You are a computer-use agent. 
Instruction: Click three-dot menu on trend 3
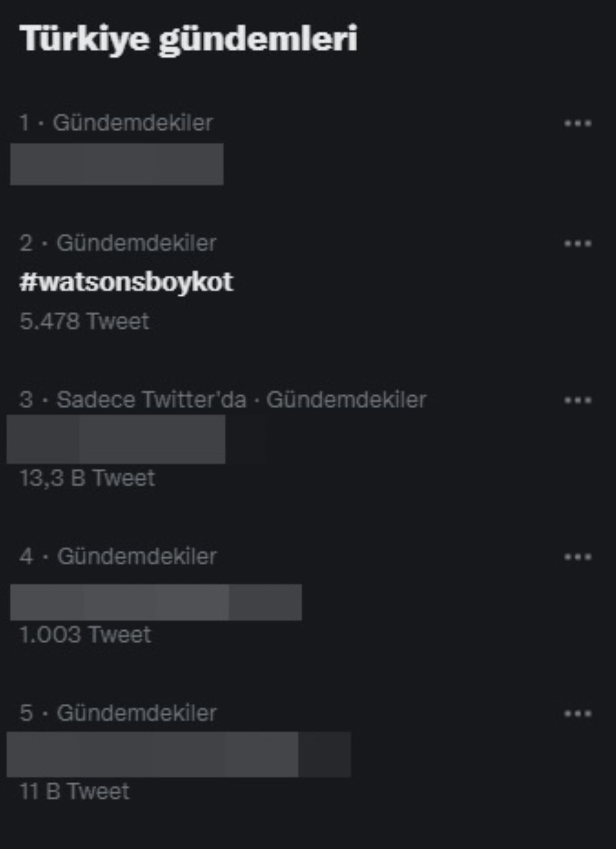pyautogui.click(x=577, y=400)
